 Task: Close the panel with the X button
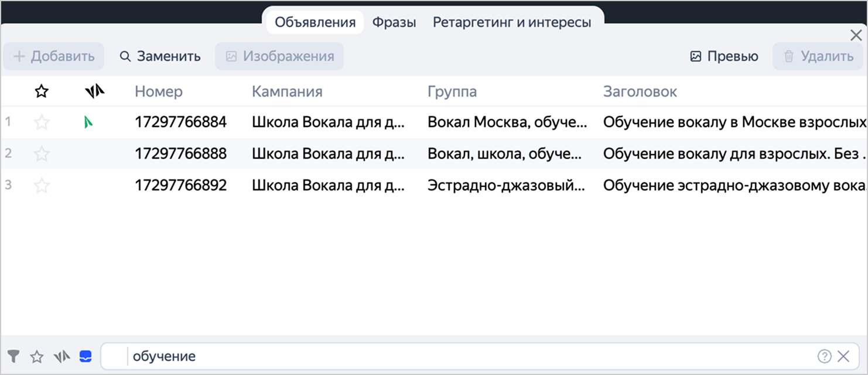[856, 36]
